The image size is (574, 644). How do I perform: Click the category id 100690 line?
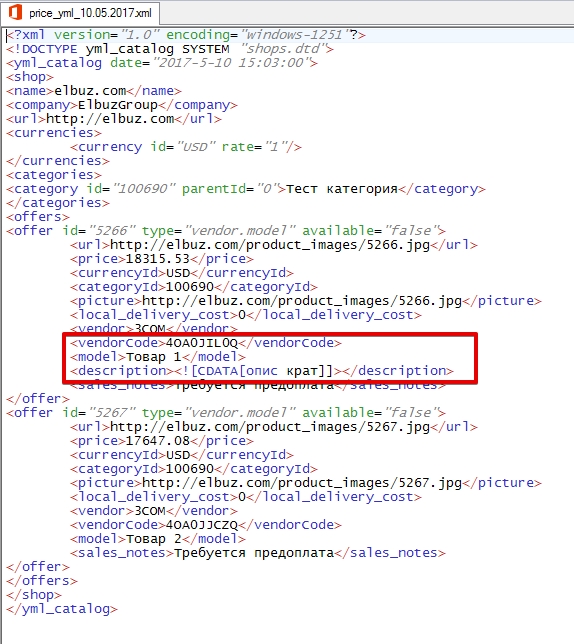(x=246, y=189)
